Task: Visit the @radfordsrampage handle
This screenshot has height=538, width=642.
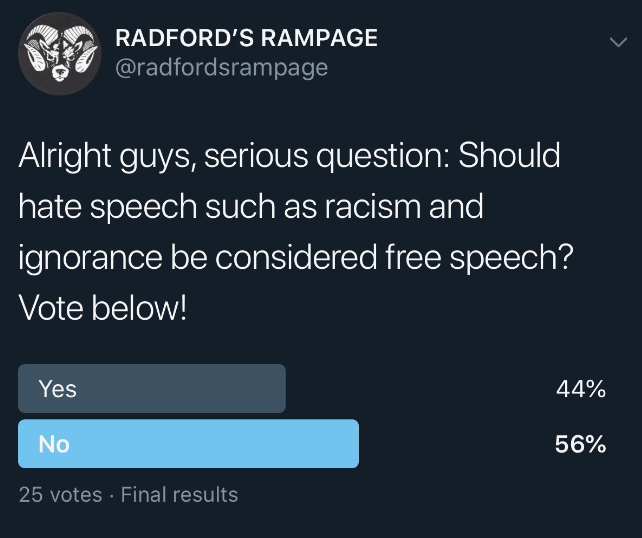Action: point(222,68)
